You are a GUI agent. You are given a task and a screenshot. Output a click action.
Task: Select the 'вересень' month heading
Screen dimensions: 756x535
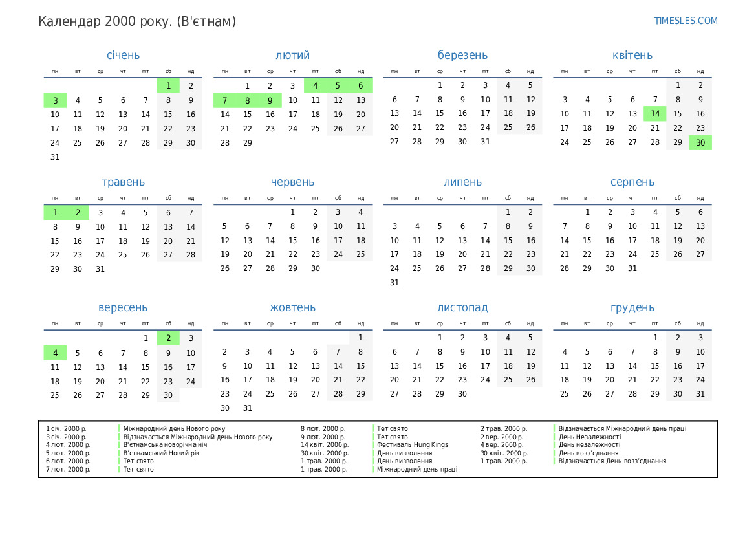click(123, 308)
